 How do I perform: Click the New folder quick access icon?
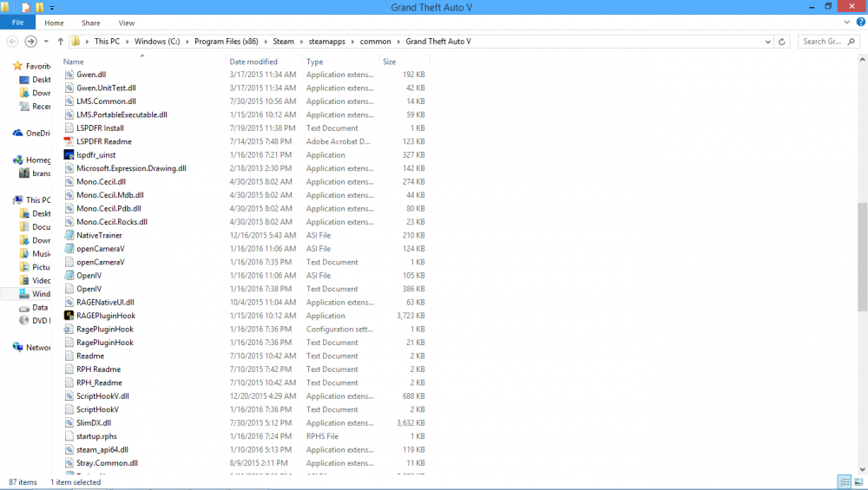39,7
